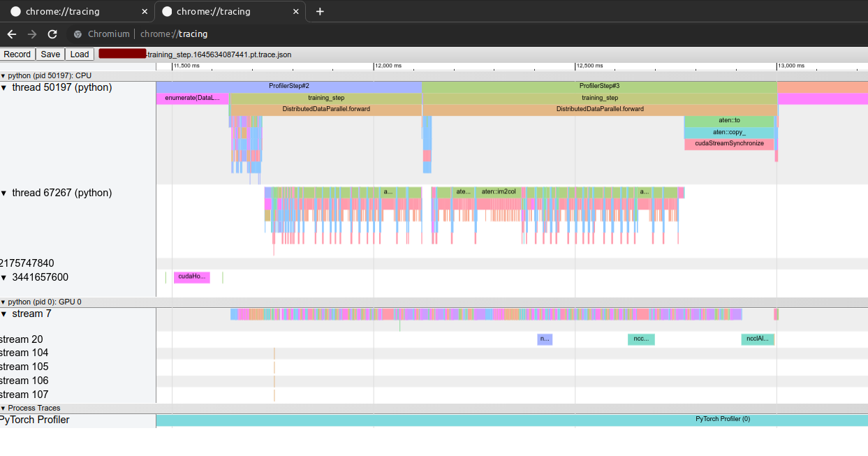868x456 pixels.
Task: Click the Save button
Action: 50,54
